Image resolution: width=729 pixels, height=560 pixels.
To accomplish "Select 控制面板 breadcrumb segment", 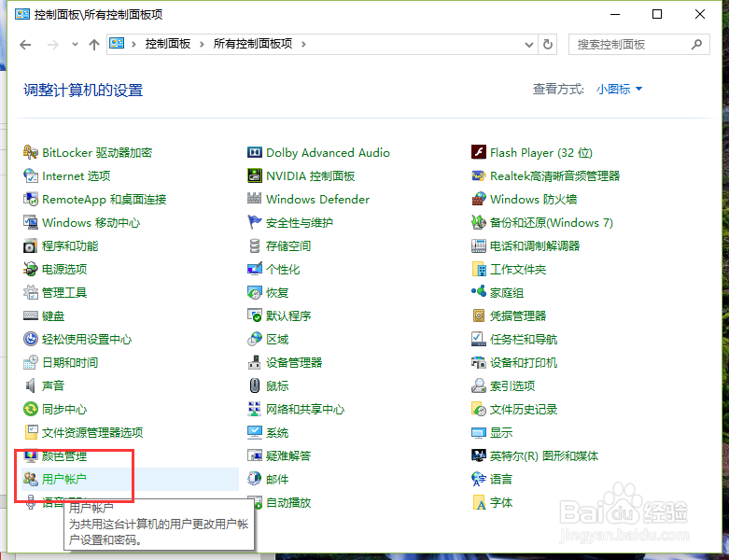I will tap(168, 44).
